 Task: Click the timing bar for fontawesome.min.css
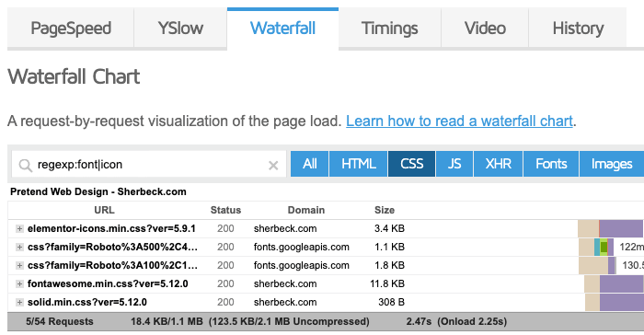click(x=614, y=283)
